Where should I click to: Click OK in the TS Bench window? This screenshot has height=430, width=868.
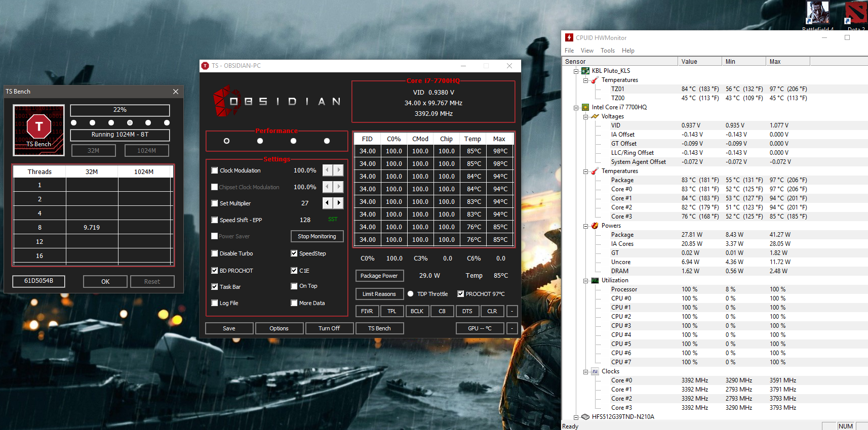pos(105,282)
